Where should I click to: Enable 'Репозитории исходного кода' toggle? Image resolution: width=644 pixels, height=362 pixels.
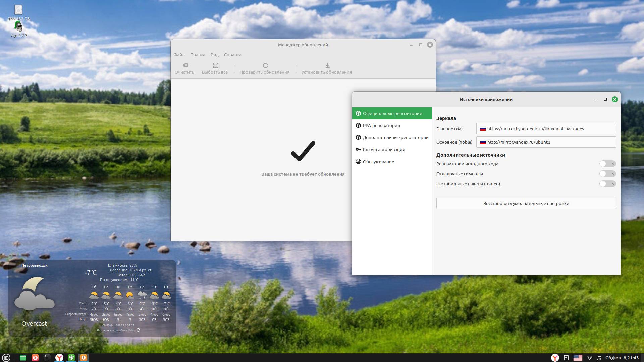click(x=604, y=164)
